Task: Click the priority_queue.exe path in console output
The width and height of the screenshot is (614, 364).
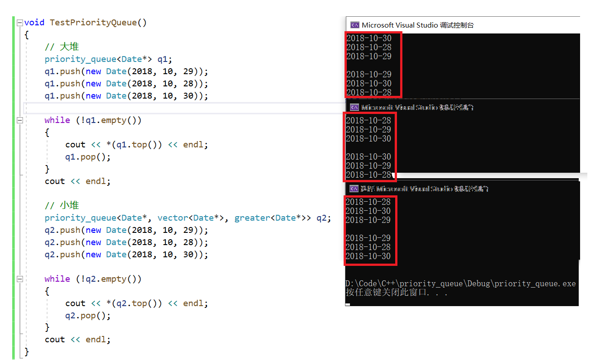Action: click(x=461, y=284)
